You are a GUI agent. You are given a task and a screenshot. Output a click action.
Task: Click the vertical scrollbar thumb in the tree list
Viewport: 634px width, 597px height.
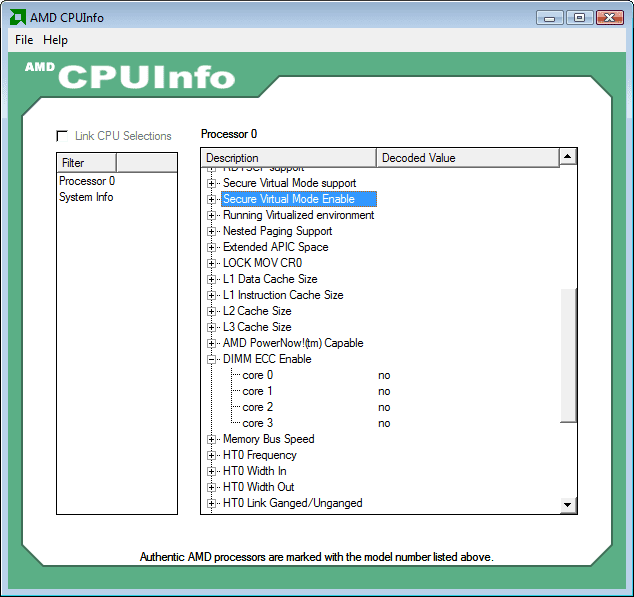point(568,355)
